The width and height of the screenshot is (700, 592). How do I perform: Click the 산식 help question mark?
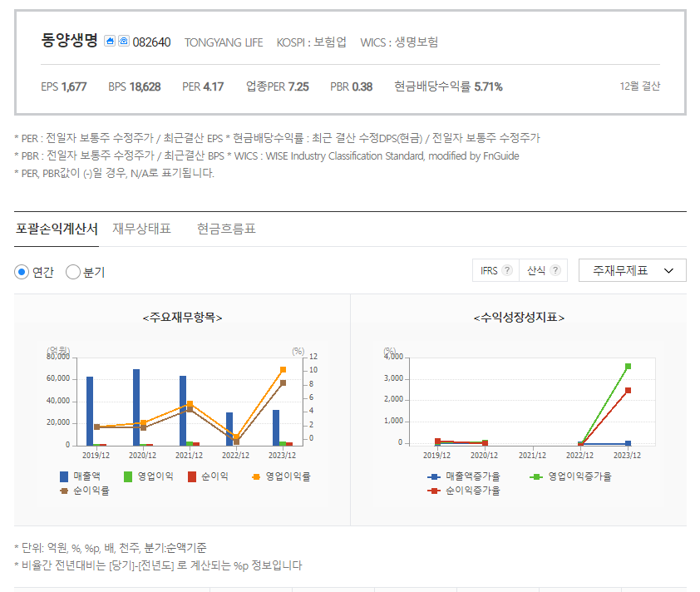coord(555,270)
